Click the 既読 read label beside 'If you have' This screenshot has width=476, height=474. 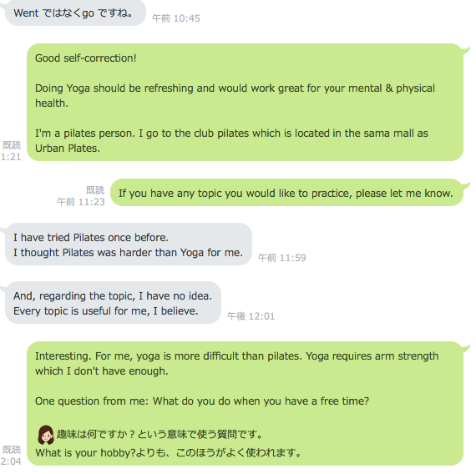(95, 190)
